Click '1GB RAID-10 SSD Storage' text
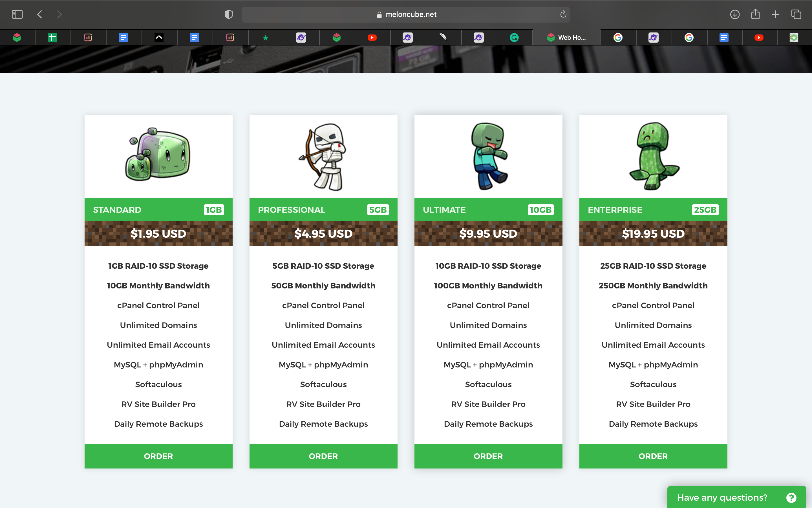Viewport: 812px width, 508px height. click(x=158, y=266)
